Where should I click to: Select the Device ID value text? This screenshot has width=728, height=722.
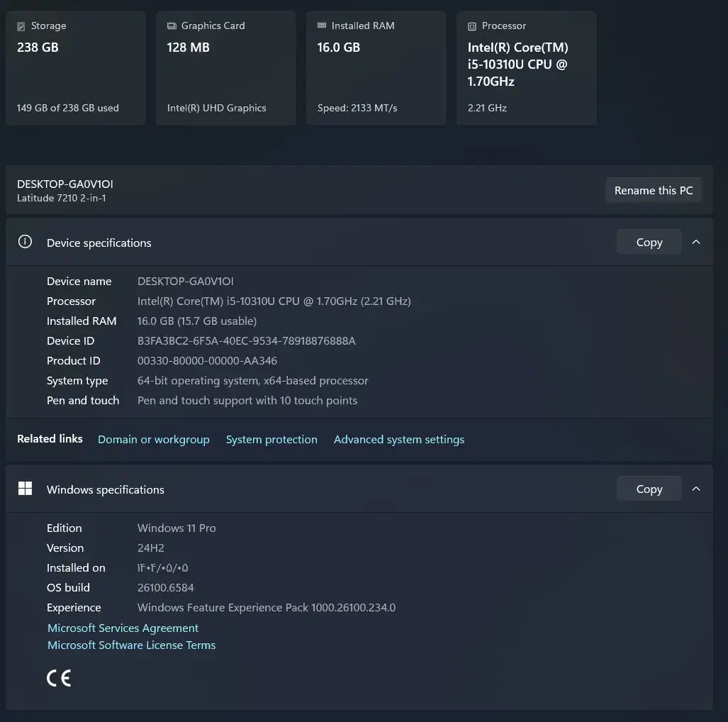[x=246, y=341]
